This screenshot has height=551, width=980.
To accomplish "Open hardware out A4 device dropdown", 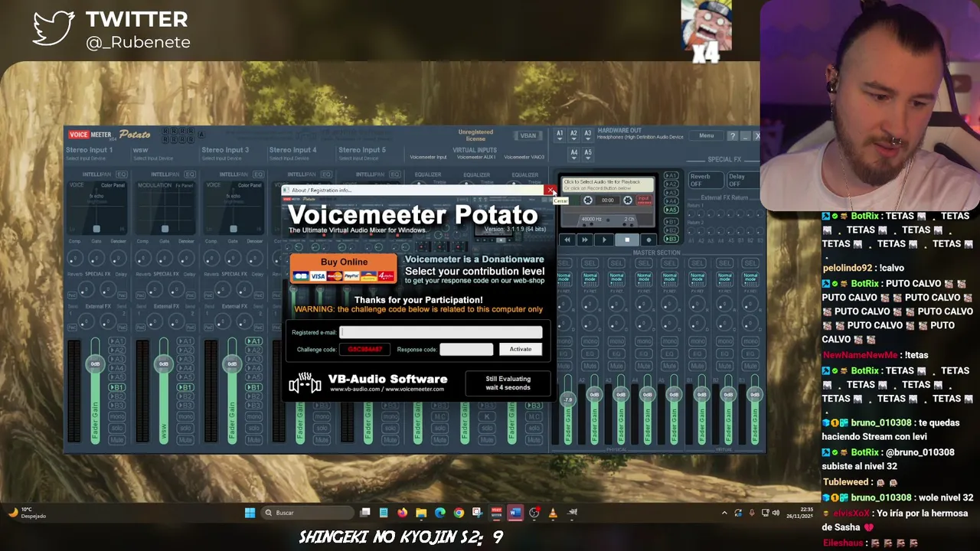I will point(573,154).
